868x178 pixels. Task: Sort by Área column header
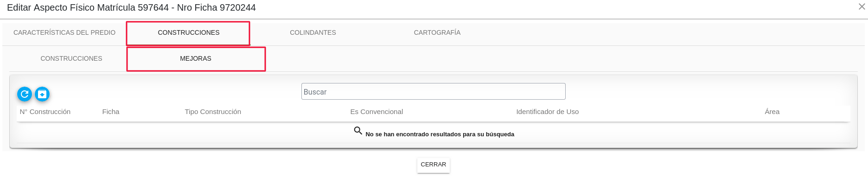[772, 112]
